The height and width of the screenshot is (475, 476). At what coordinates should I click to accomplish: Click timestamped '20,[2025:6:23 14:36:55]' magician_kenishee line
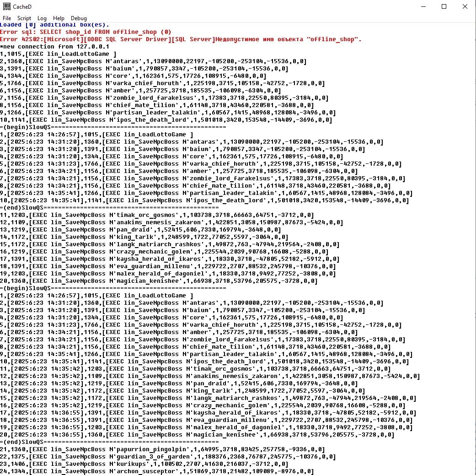[197, 435]
